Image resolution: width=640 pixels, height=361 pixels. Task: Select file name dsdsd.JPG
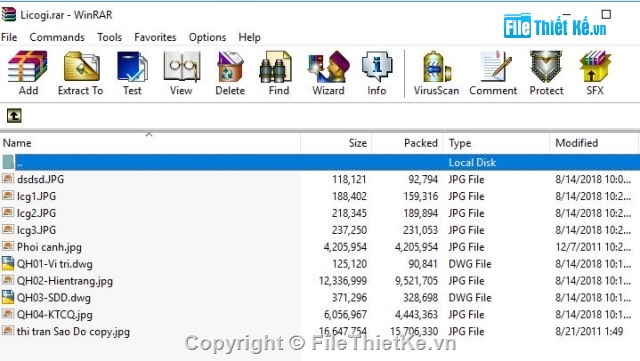pos(40,179)
